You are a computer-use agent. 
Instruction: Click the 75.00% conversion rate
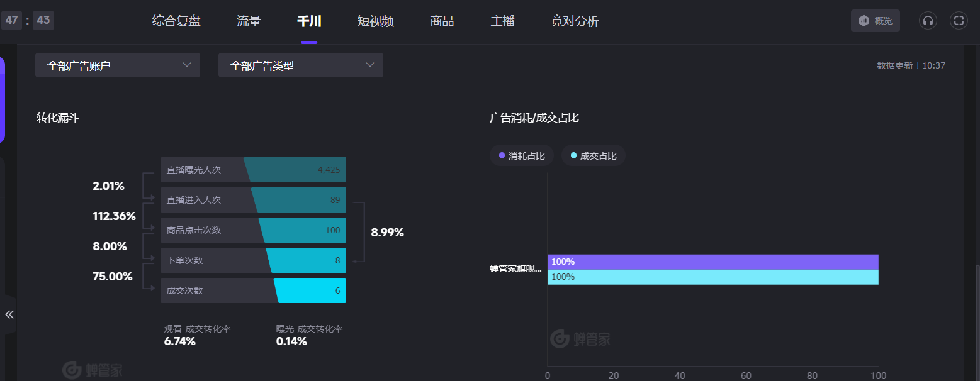coord(113,277)
